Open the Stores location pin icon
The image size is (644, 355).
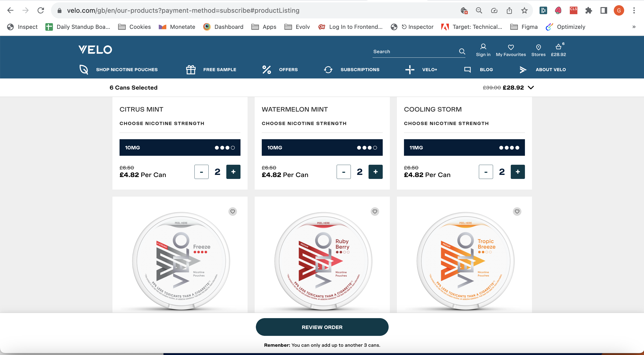pyautogui.click(x=538, y=47)
